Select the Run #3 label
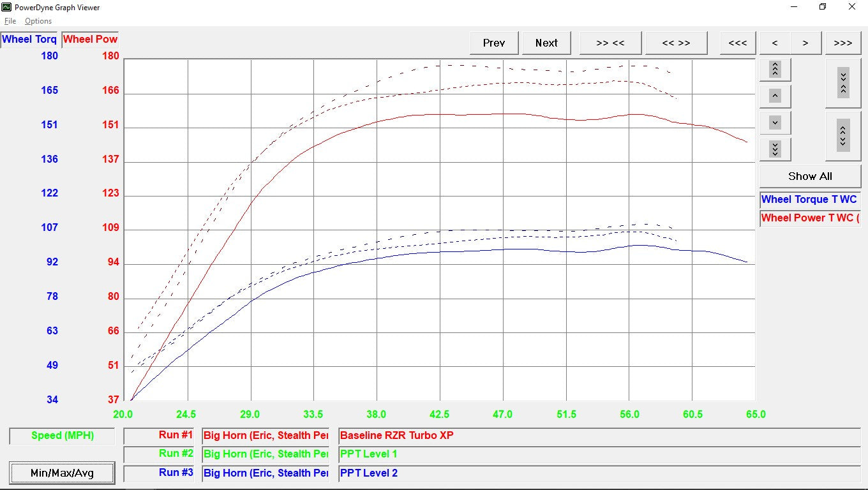This screenshot has width=868, height=490. coord(159,473)
